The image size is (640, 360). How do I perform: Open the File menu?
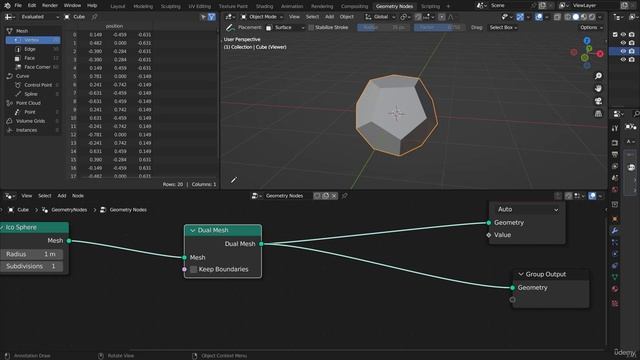(18, 6)
